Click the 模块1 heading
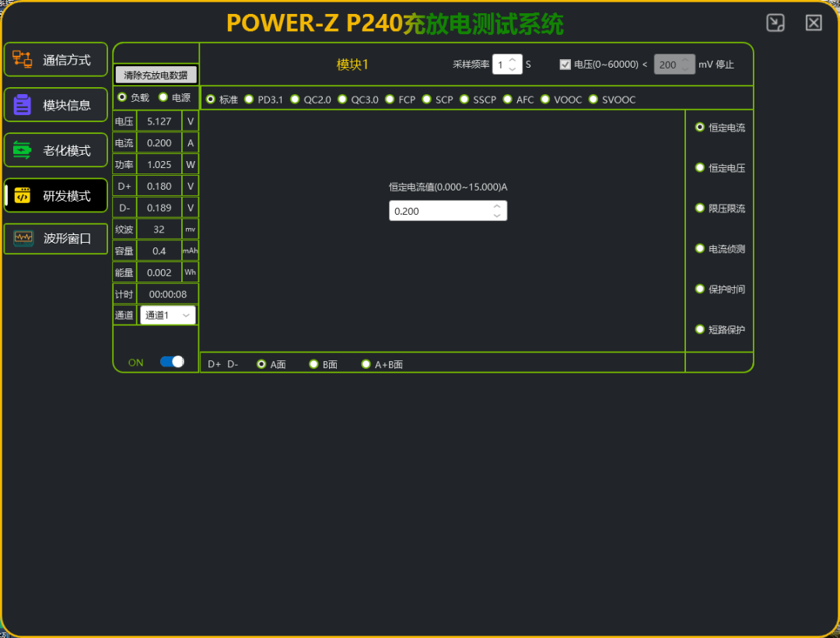 tap(352, 65)
